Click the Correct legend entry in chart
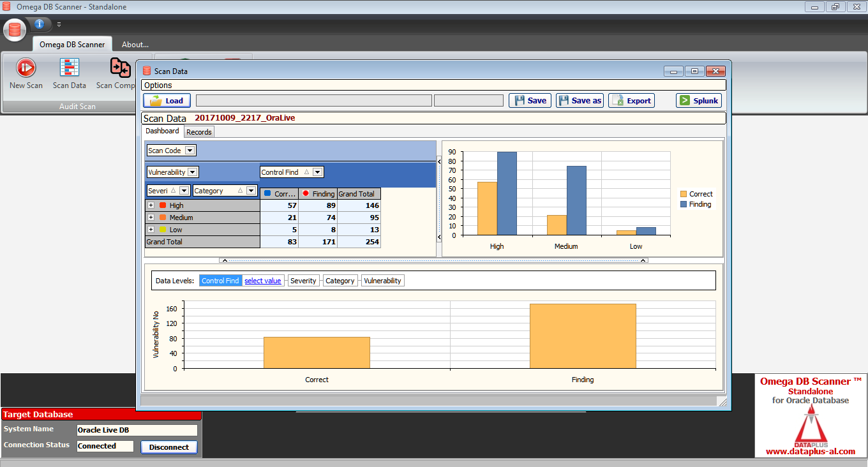This screenshot has height=467, width=868. [x=696, y=194]
